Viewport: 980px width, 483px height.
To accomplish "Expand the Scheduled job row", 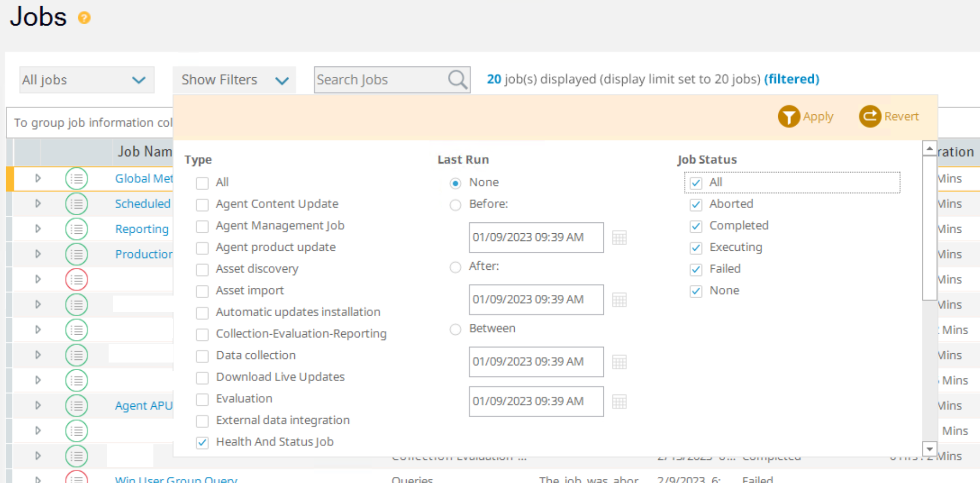I will point(38,203).
